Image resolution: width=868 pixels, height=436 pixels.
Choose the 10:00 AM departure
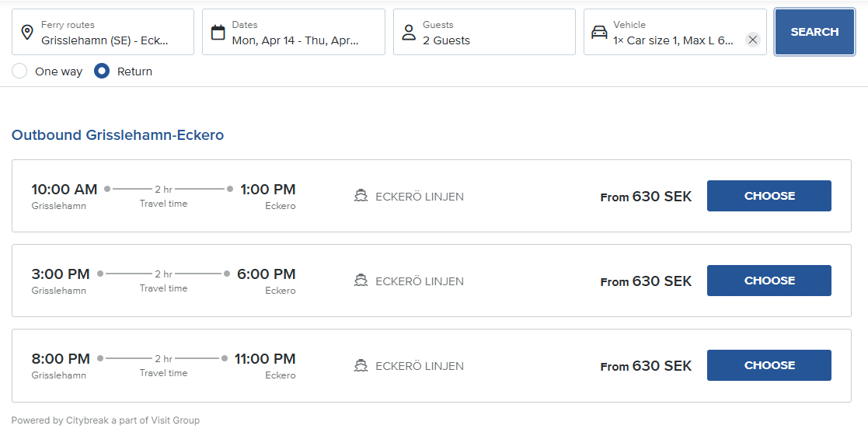[x=769, y=196]
